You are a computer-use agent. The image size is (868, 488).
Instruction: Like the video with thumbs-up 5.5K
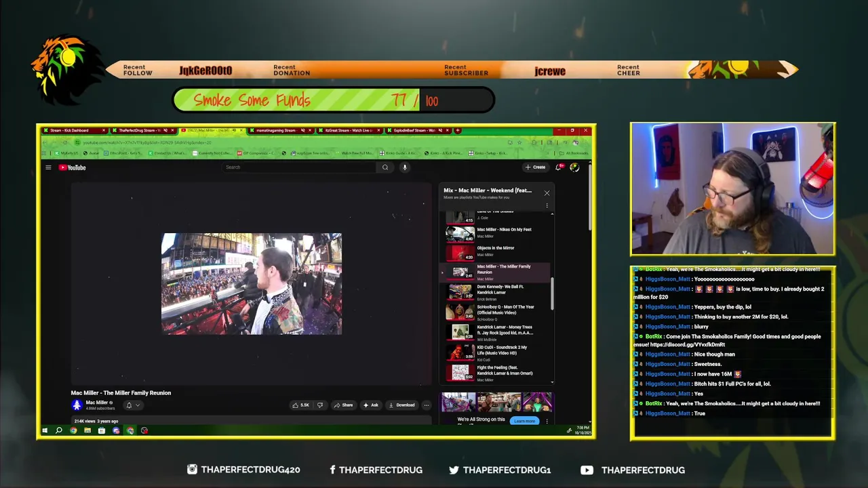click(300, 405)
